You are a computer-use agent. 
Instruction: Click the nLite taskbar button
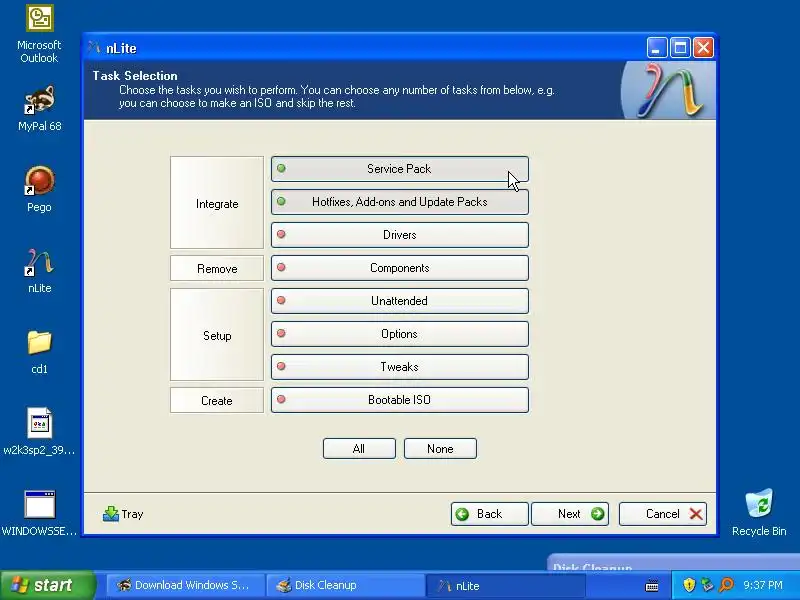(505, 586)
